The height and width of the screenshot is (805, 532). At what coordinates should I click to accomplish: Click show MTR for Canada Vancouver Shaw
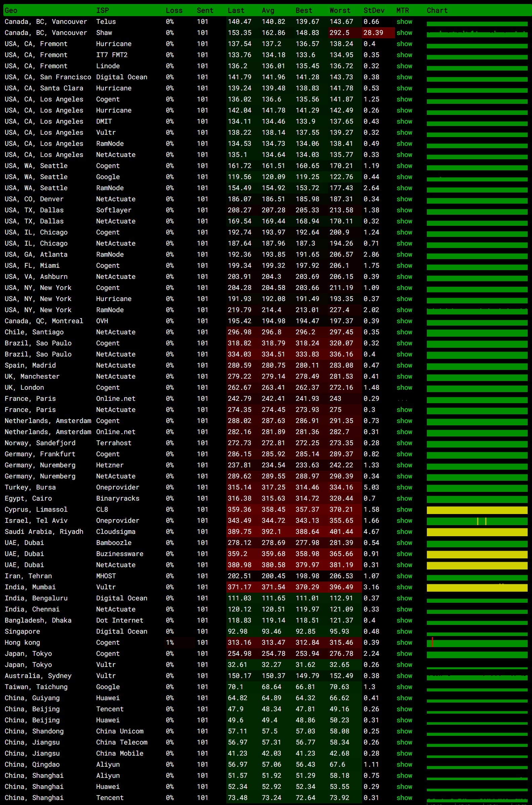click(404, 33)
